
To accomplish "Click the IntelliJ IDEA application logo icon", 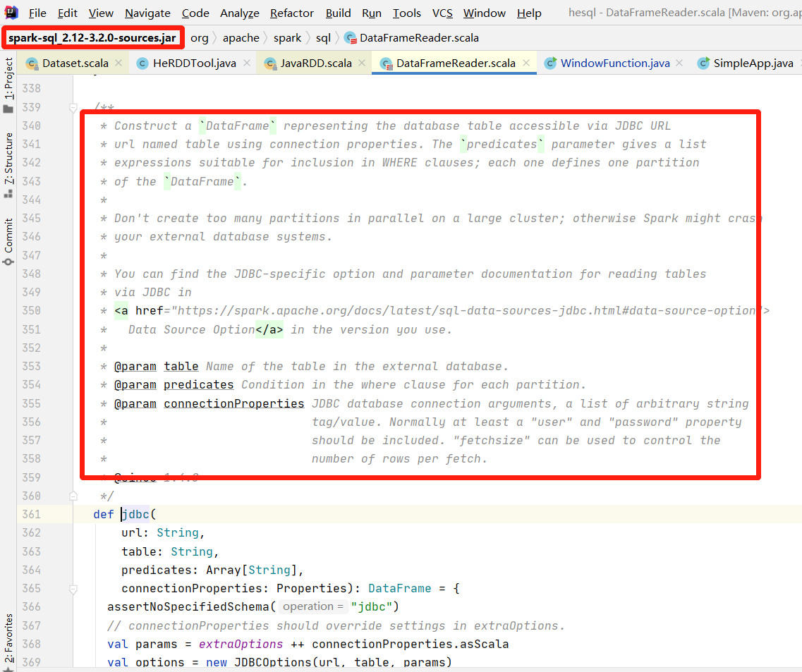I will [x=11, y=12].
